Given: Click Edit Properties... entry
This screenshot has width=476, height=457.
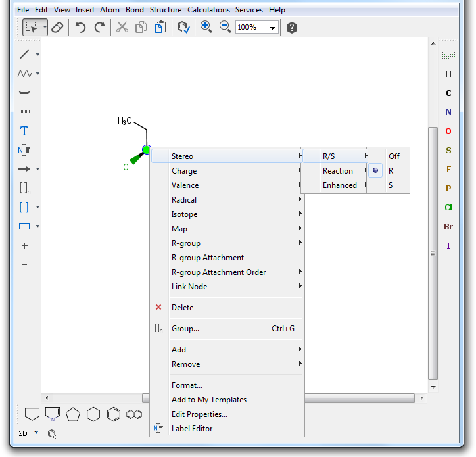Looking at the screenshot, I should click(x=199, y=414).
